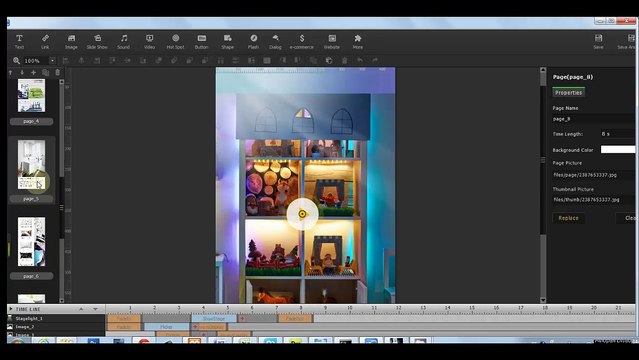The width and height of the screenshot is (639, 360).
Task: Pick the Background Color swatch
Action: [x=618, y=150]
